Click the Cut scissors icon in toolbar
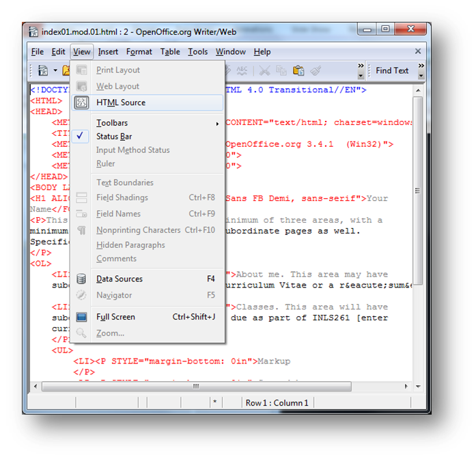This screenshot has height=459, width=476. click(264, 70)
